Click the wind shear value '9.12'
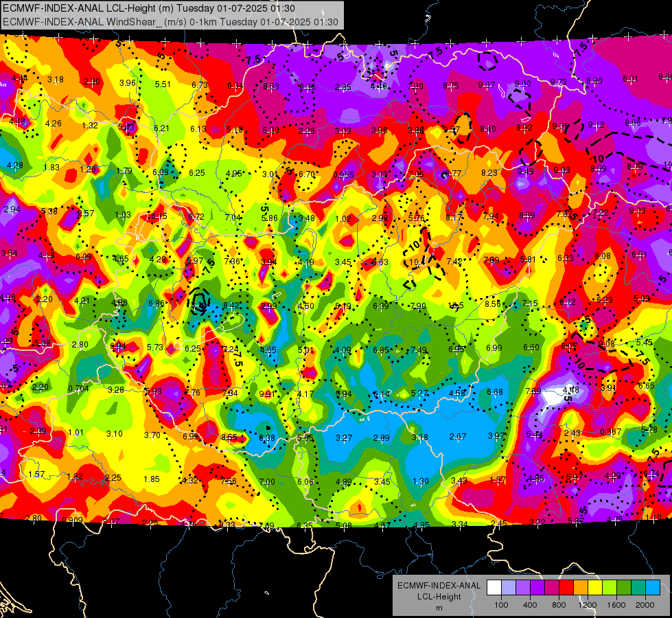The image size is (672, 618). tap(596, 125)
